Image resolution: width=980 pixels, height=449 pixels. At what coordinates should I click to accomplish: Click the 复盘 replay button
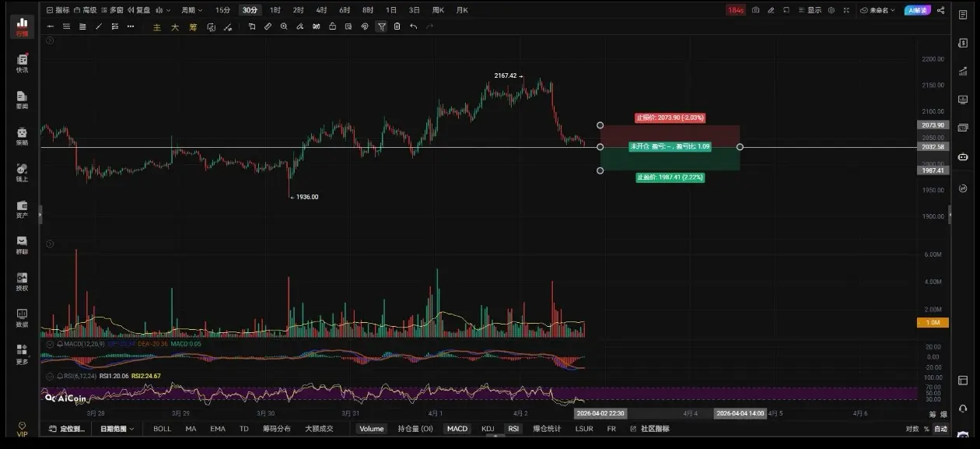pos(138,10)
